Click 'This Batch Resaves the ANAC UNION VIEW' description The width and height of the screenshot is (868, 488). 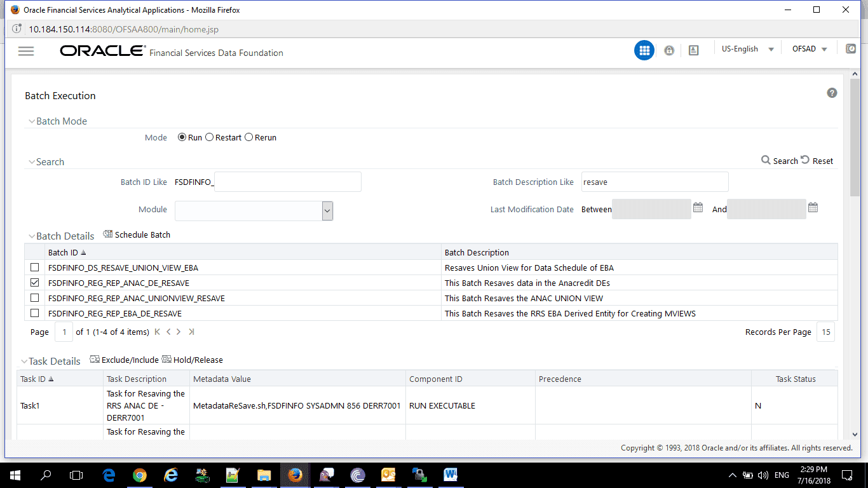[524, 298]
